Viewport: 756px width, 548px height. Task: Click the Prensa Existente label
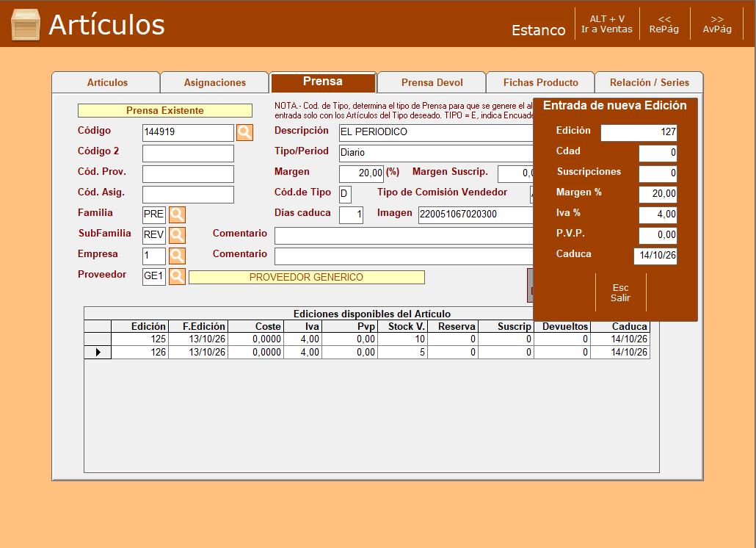[x=165, y=110]
